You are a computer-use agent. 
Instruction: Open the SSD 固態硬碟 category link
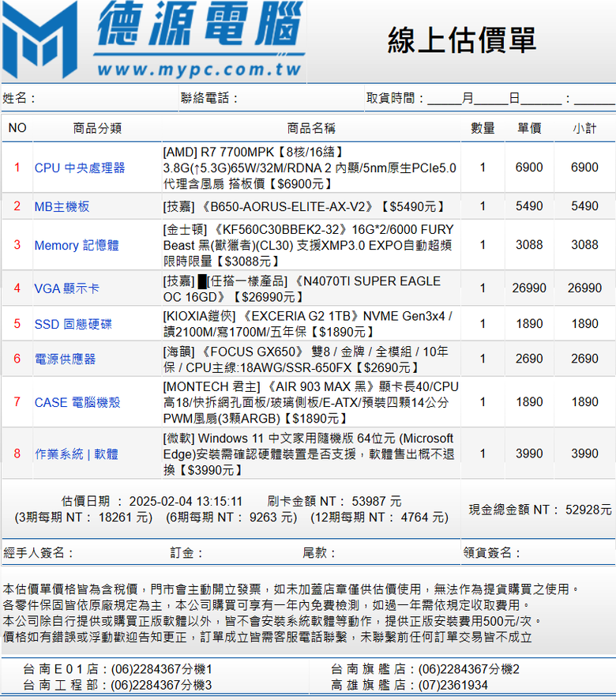point(73,324)
